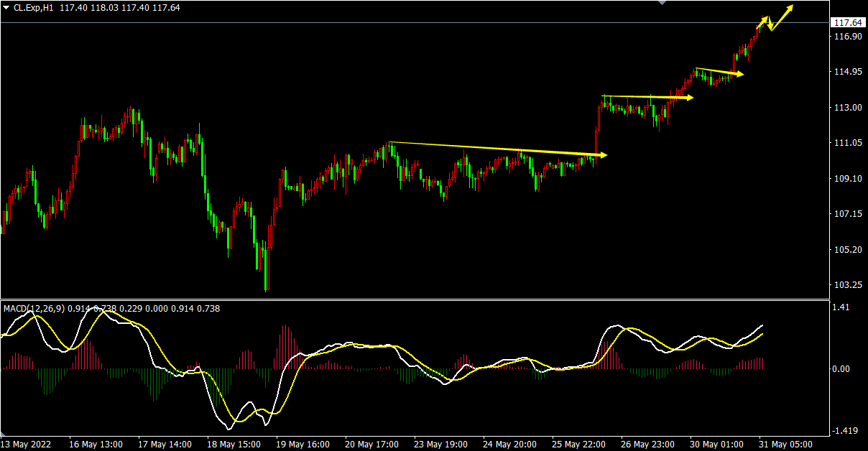
Task: Select the yellow arrow at the 113.00 consolidation
Action: pos(647,97)
